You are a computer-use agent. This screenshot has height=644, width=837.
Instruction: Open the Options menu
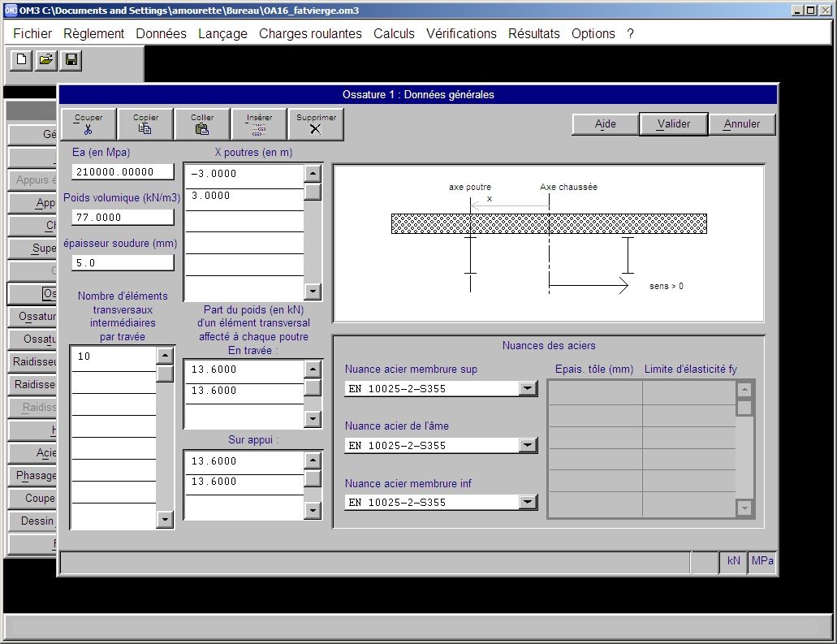tap(593, 33)
